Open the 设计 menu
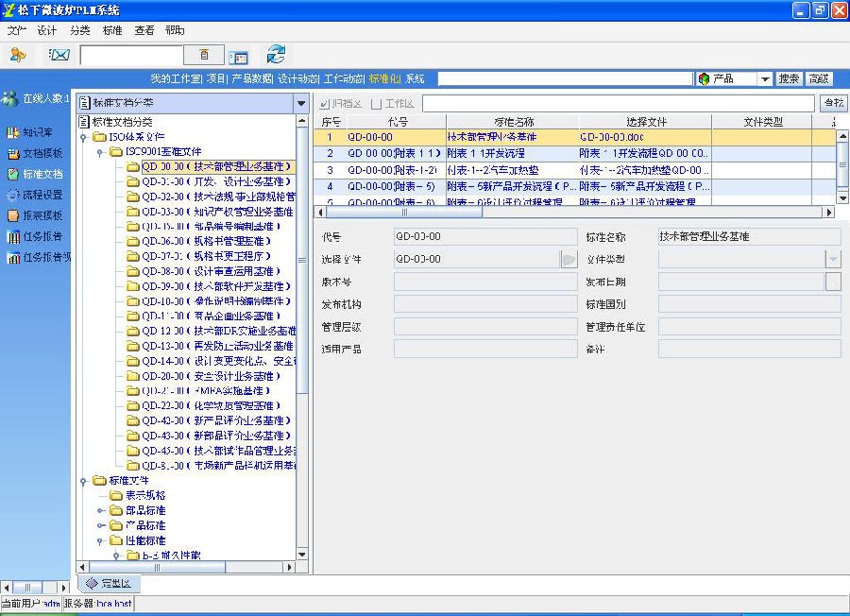 click(46, 30)
